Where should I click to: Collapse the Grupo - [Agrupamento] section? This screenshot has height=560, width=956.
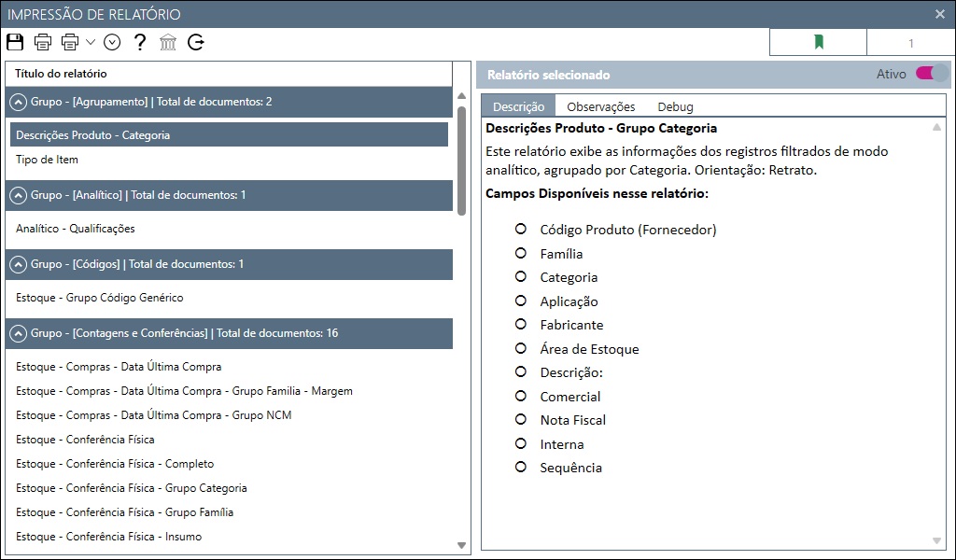[x=19, y=102]
